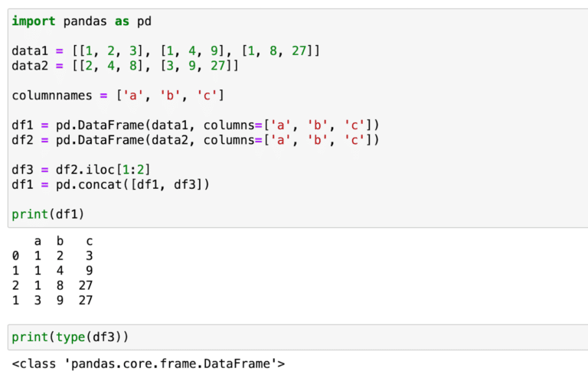Image resolution: width=588 pixels, height=381 pixels.
Task: Click the pandas.core.frame.DataFrame class output text
Action: pos(149,364)
